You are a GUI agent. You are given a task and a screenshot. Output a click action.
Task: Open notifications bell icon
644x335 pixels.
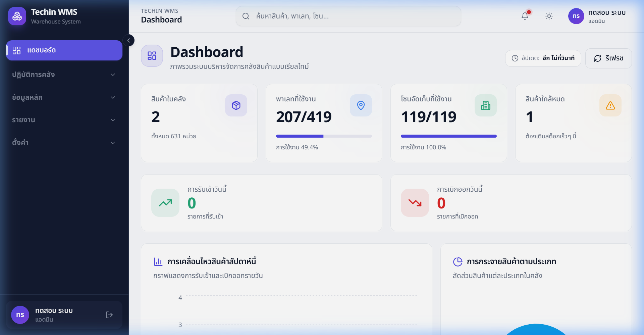click(x=525, y=16)
